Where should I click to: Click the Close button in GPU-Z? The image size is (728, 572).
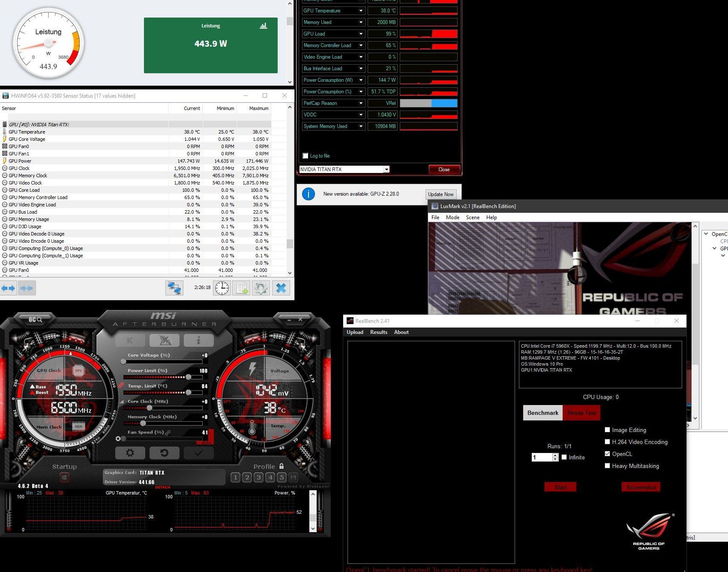444,170
